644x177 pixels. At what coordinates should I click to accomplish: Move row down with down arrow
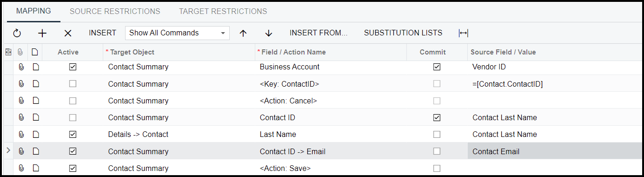[x=268, y=33]
